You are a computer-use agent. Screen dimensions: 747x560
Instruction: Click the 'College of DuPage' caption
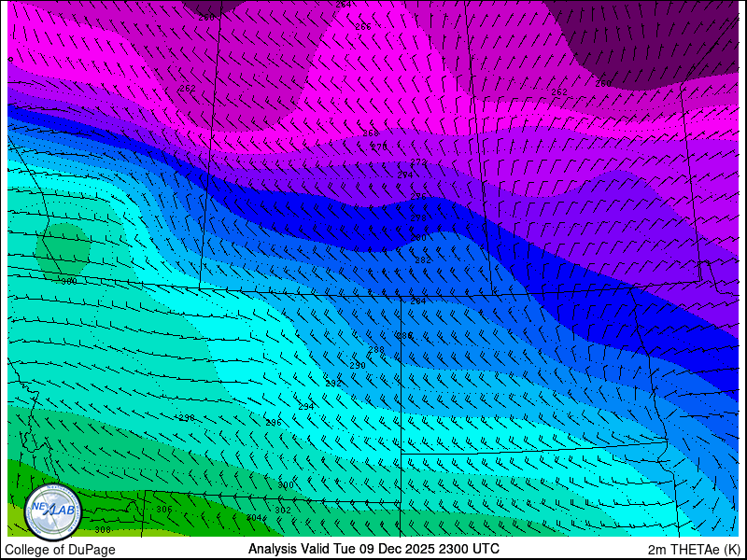click(x=60, y=550)
